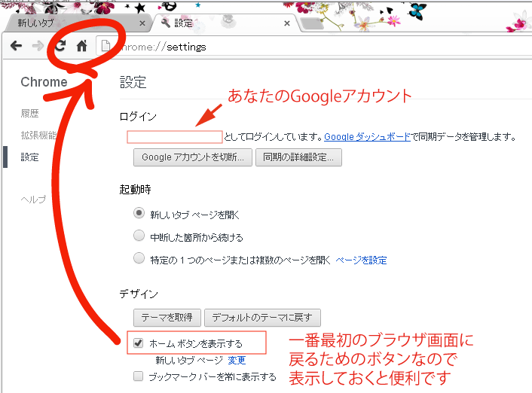Image resolution: width=532 pixels, height=393 pixels.
Task: Click the デザイン section heading
Action: 139,294
